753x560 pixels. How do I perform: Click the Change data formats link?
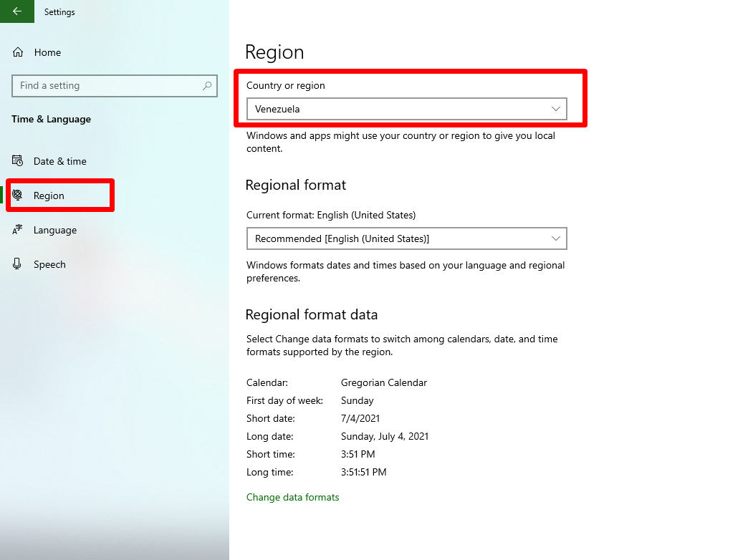(292, 497)
